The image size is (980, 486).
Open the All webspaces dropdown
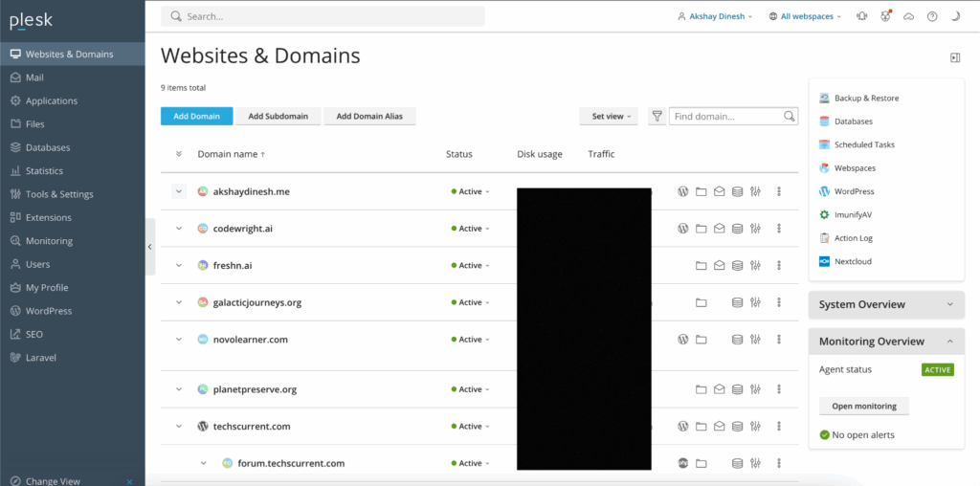click(805, 17)
